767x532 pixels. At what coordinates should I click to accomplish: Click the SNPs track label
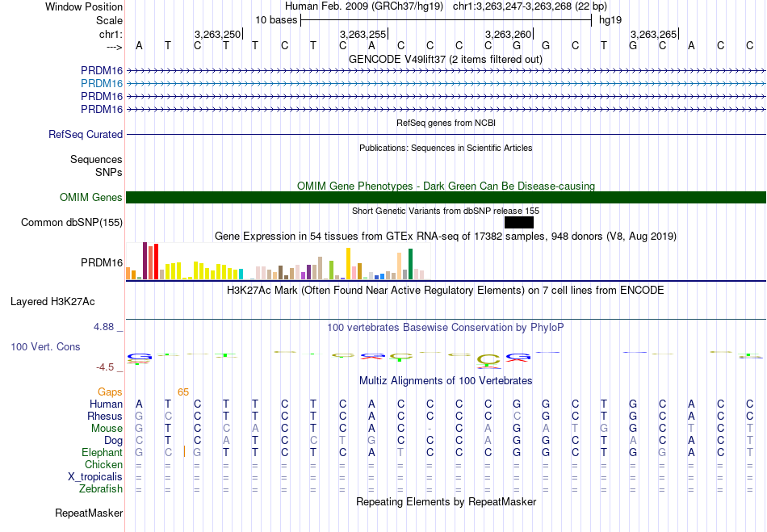109,172
